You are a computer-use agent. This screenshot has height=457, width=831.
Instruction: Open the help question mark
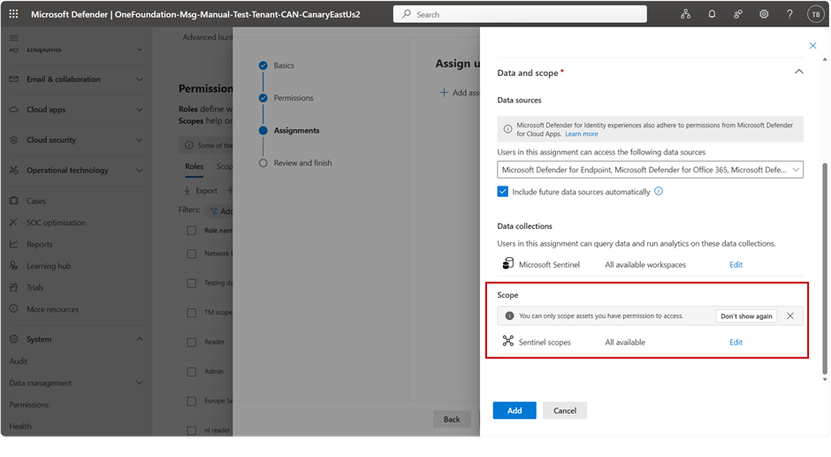point(790,14)
